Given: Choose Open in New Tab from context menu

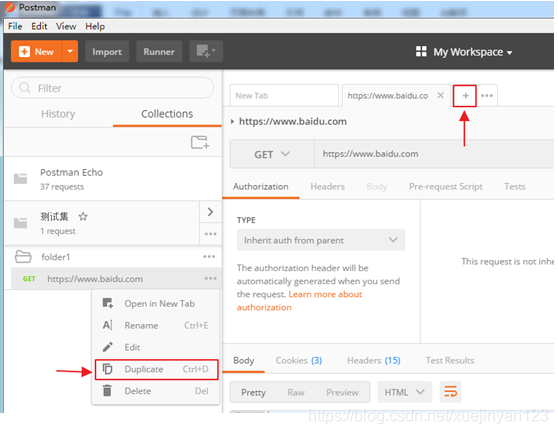Looking at the screenshot, I should (x=155, y=303).
